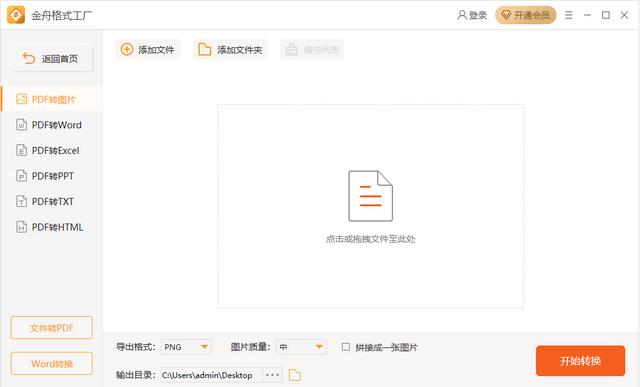
Task: Close the application window
Action: (624, 15)
